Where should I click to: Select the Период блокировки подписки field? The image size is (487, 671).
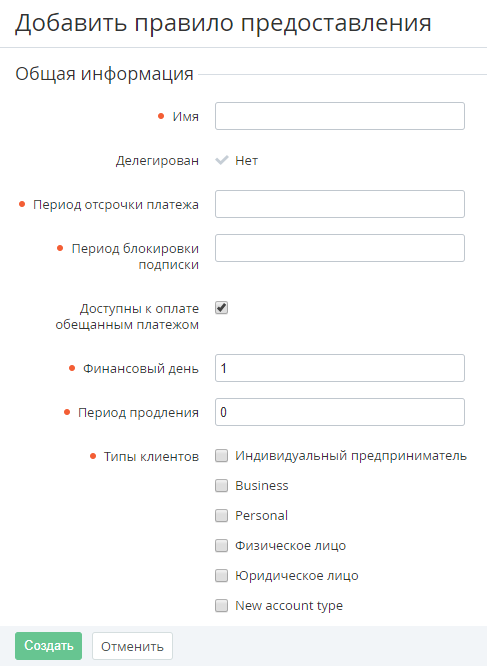pyautogui.click(x=340, y=248)
